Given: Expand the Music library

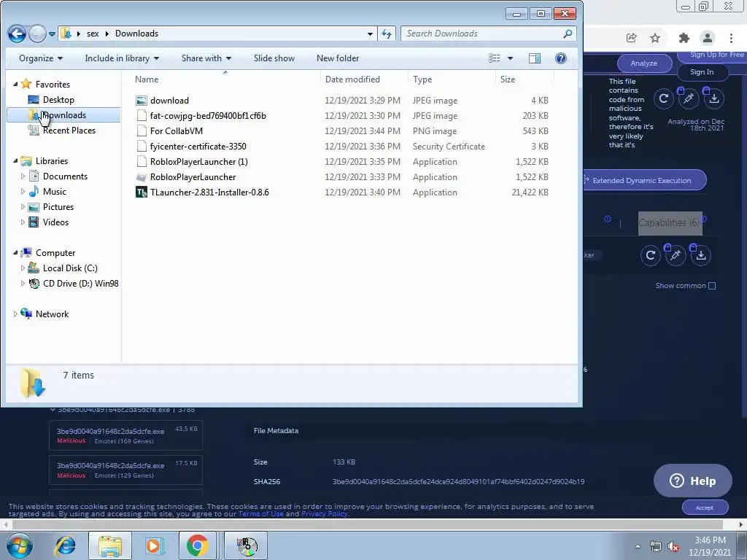Looking at the screenshot, I should point(23,192).
